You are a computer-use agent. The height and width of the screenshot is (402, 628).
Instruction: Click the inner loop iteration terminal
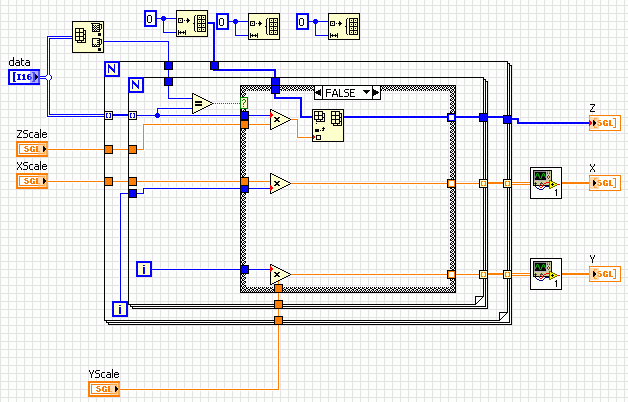point(144,269)
